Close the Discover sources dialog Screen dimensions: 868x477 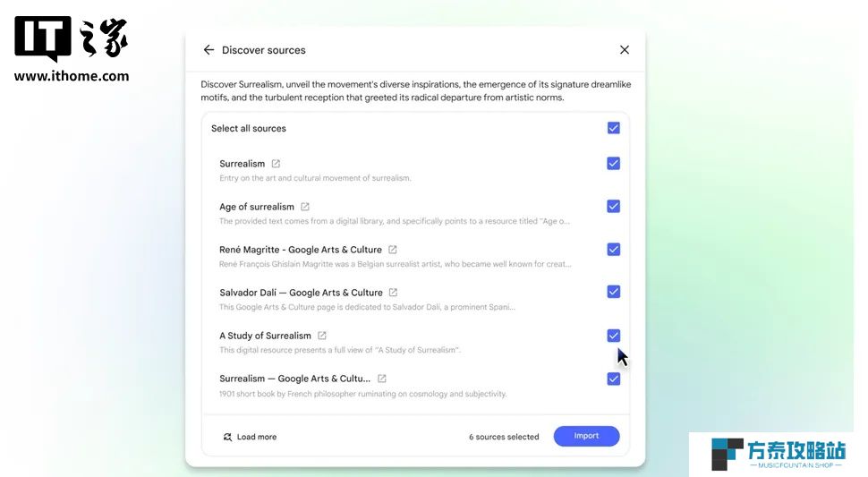click(x=625, y=50)
